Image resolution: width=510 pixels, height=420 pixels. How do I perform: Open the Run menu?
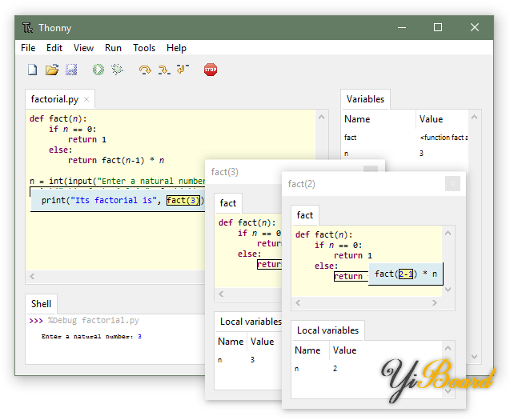pos(114,48)
